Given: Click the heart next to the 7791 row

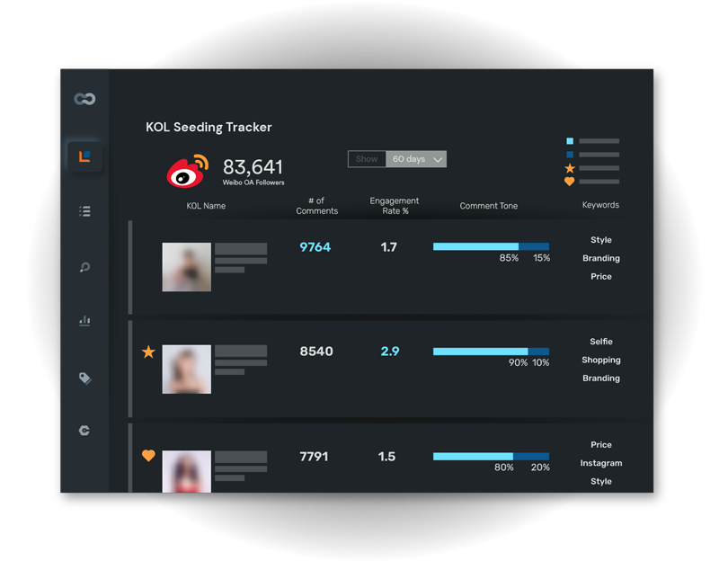Looking at the screenshot, I should click(x=148, y=456).
